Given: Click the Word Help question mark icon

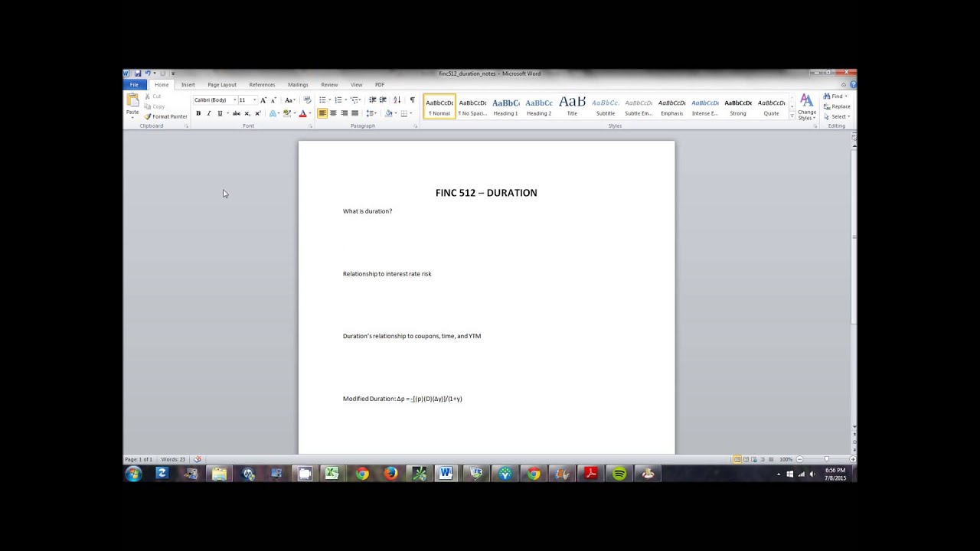Looking at the screenshot, I should tap(853, 85).
